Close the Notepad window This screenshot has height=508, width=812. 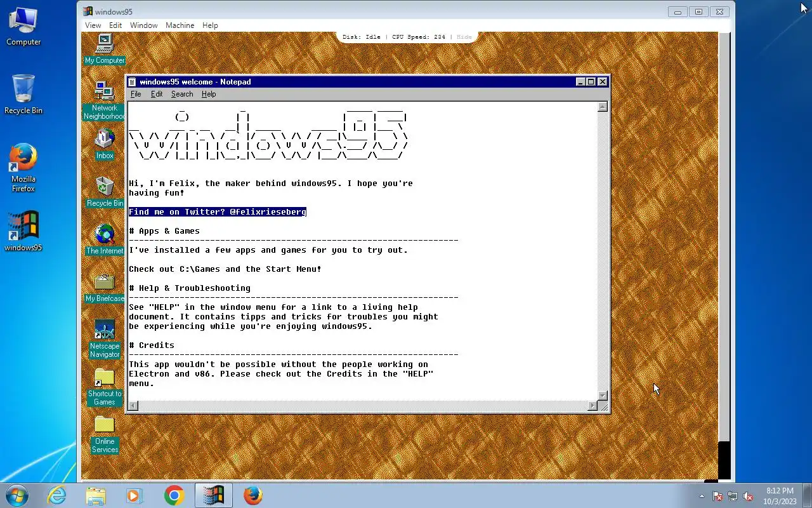click(603, 81)
